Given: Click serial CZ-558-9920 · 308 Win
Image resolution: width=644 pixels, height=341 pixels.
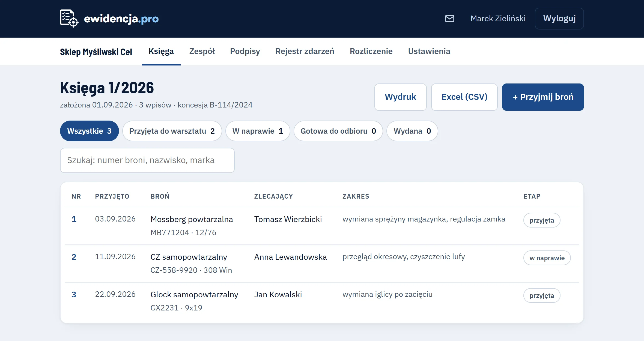Looking at the screenshot, I should click(191, 270).
